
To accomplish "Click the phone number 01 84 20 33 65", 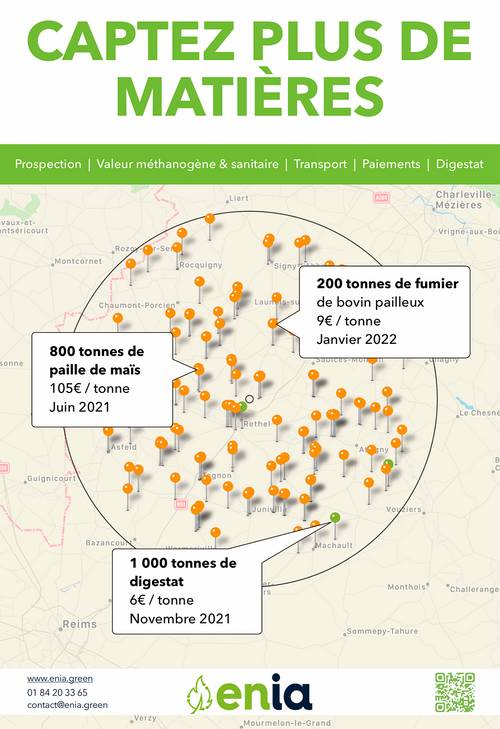I will 57,692.
